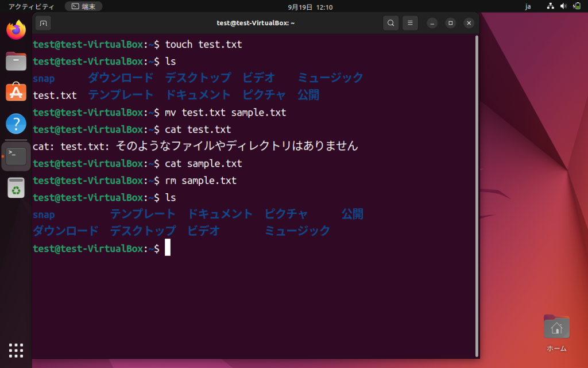The width and height of the screenshot is (588, 368).
Task: Open a new terminal tab
Action: pyautogui.click(x=44, y=23)
